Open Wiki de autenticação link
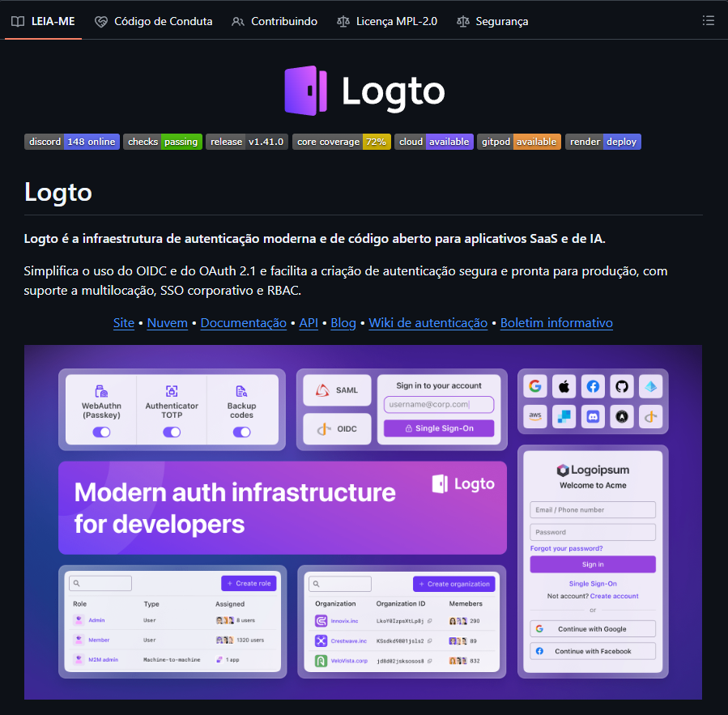This screenshot has height=715, width=728. click(x=428, y=322)
